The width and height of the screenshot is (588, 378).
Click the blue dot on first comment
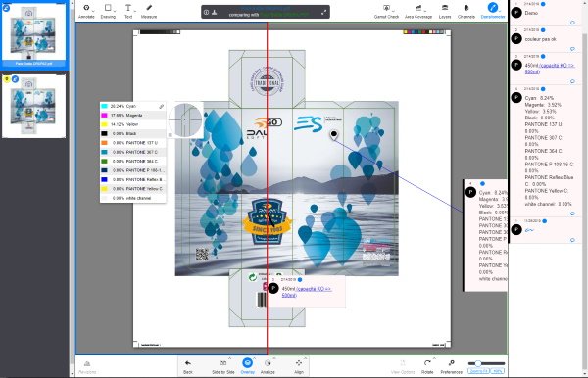[x=543, y=4]
